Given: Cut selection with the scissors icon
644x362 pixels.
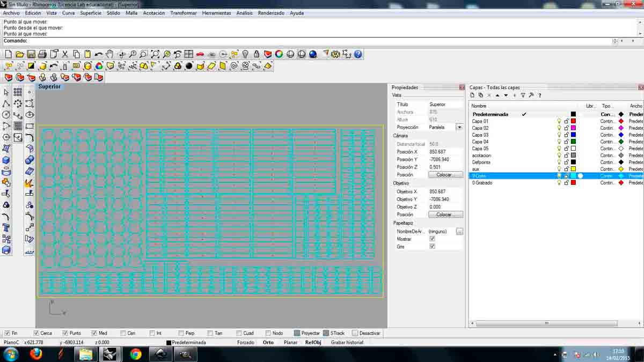Looking at the screenshot, I should pos(65,54).
